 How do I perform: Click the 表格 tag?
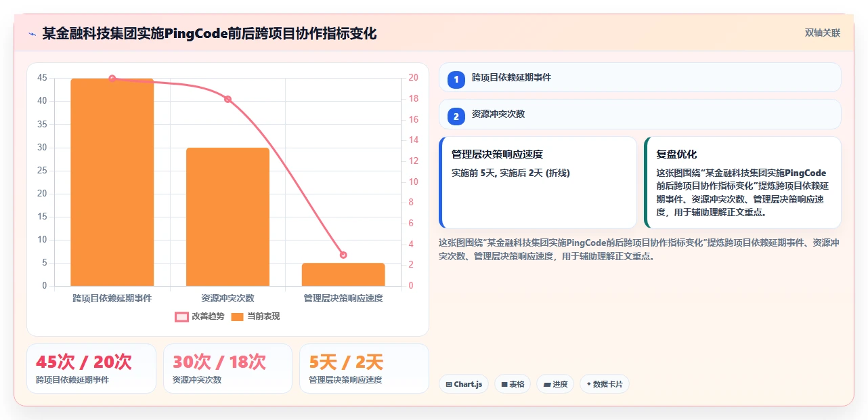tap(513, 384)
